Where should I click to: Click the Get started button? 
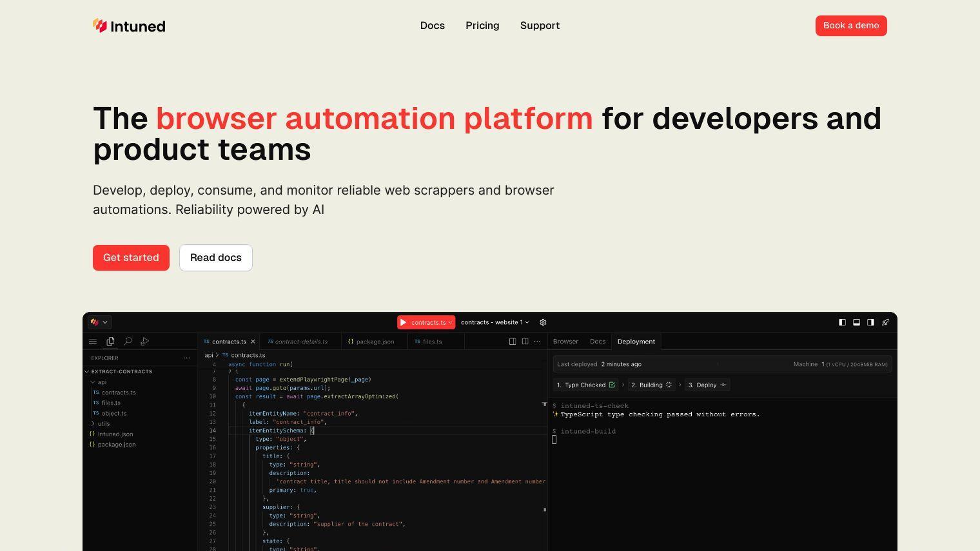131,258
